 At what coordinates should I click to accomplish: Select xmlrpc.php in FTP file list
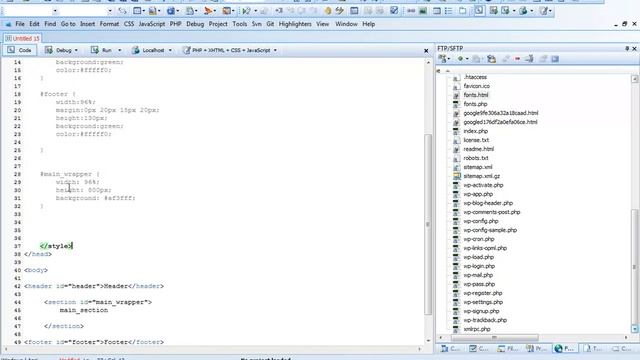click(x=477, y=329)
